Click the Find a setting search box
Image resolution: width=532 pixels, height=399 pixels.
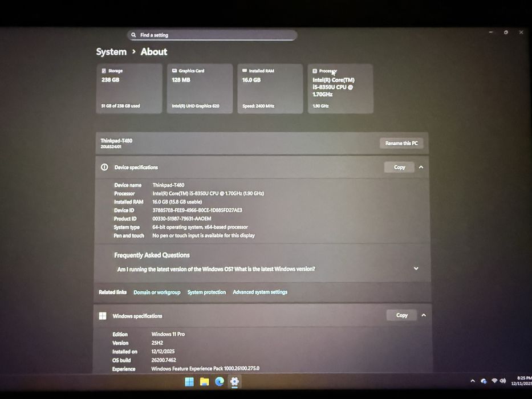pos(212,35)
